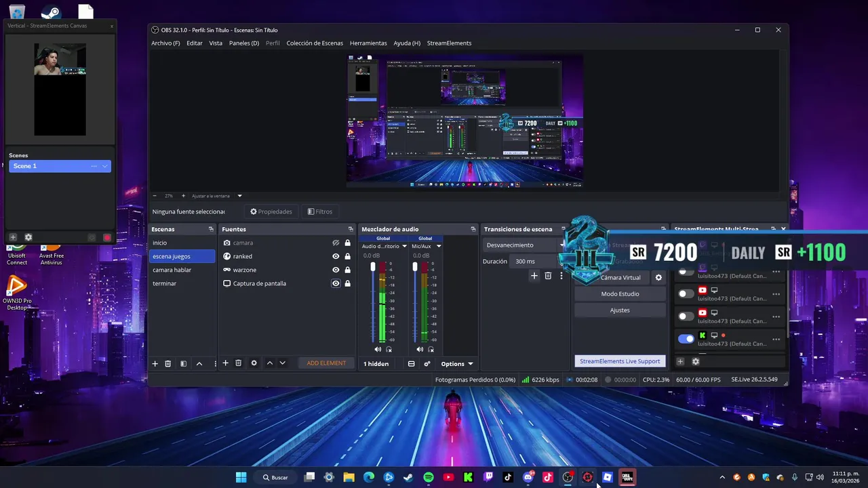Add scene in Vertical canvas window

13,237
